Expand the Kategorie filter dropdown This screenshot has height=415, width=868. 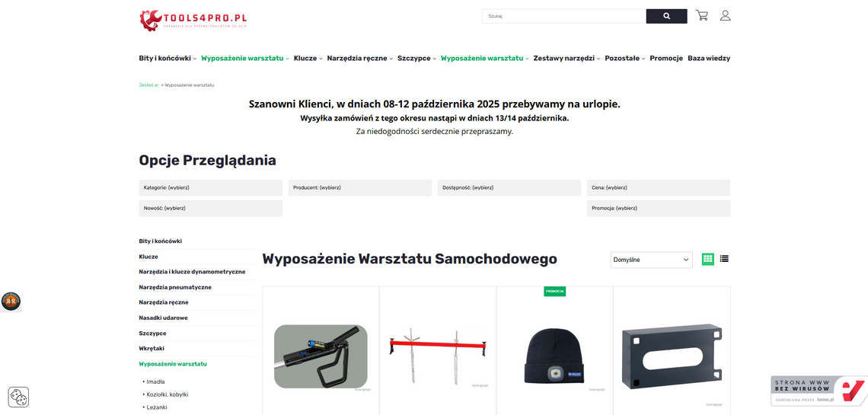click(210, 187)
